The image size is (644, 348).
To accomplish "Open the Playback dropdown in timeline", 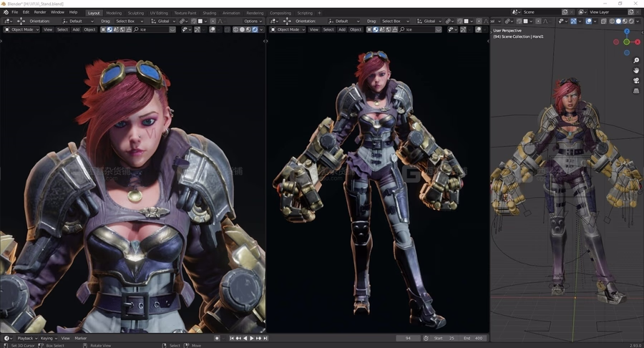I will coord(27,338).
